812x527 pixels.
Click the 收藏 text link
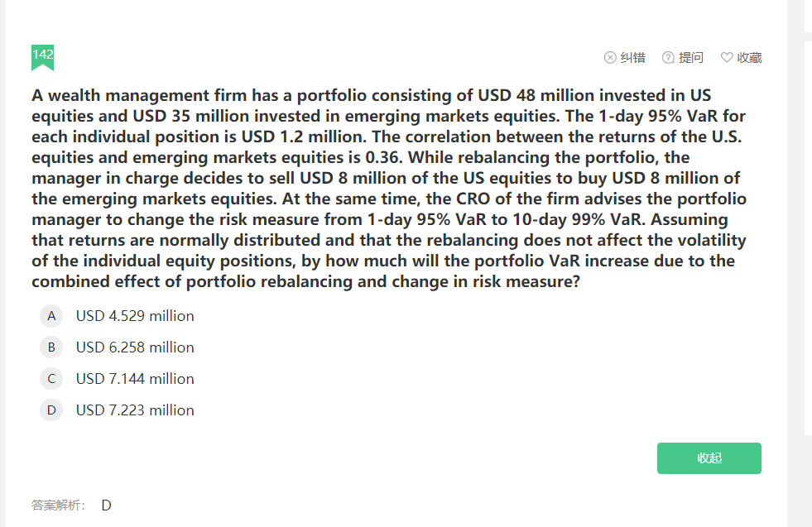pos(749,57)
